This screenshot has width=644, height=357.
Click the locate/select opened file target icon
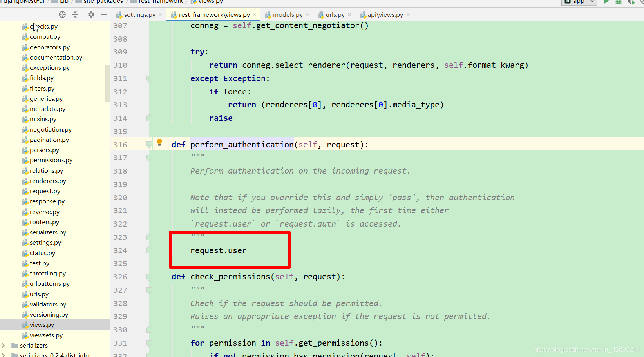pos(62,14)
